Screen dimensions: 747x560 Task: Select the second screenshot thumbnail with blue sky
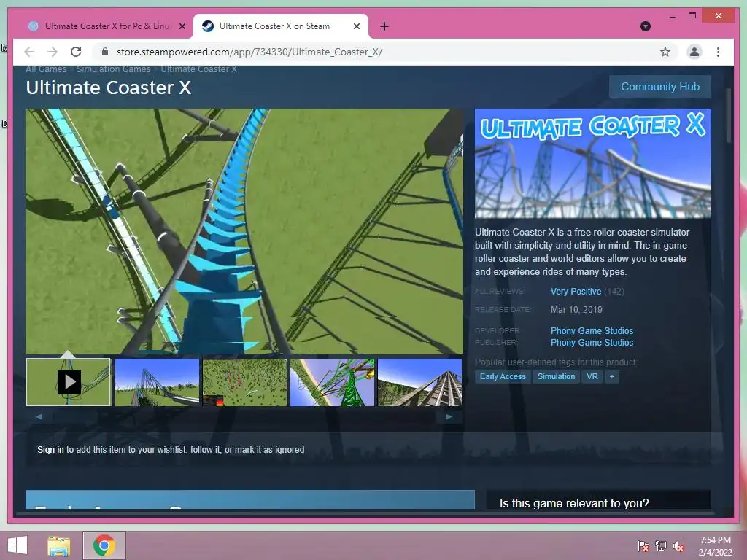(157, 382)
